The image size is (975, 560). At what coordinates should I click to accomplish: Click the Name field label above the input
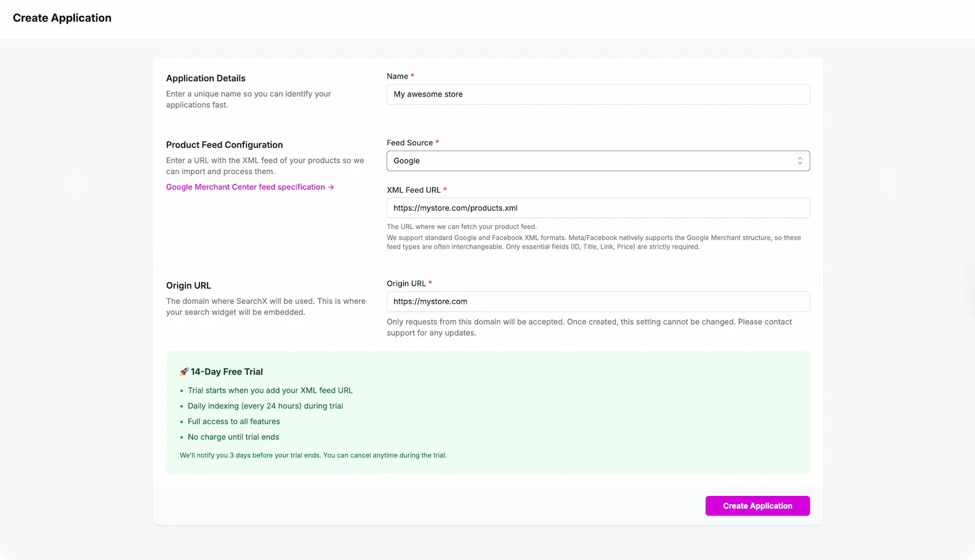click(x=397, y=76)
